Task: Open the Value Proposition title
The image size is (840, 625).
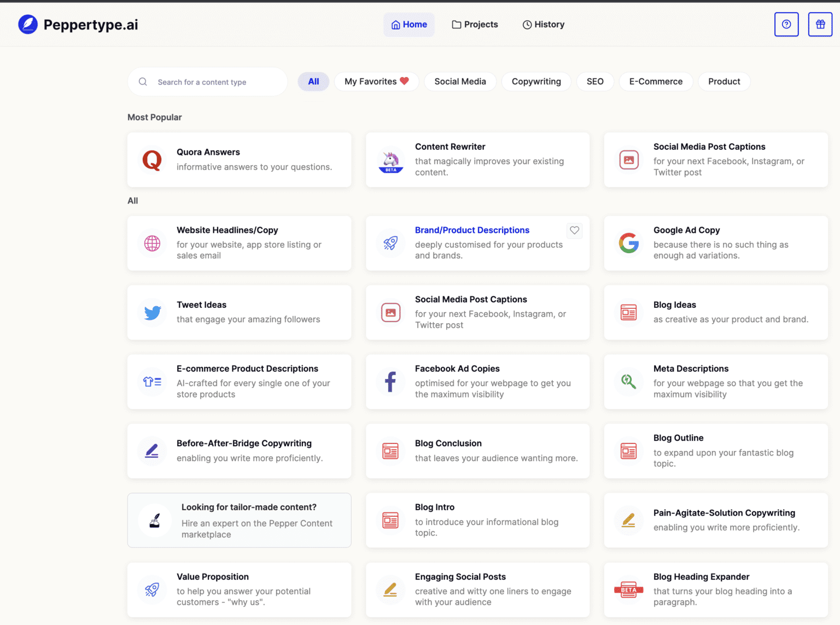Action: (x=213, y=576)
